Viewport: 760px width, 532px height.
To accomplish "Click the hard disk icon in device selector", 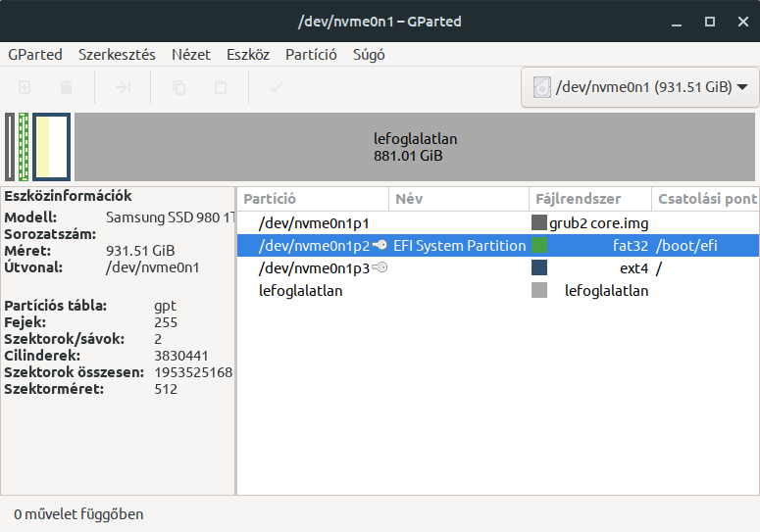I will pos(542,87).
